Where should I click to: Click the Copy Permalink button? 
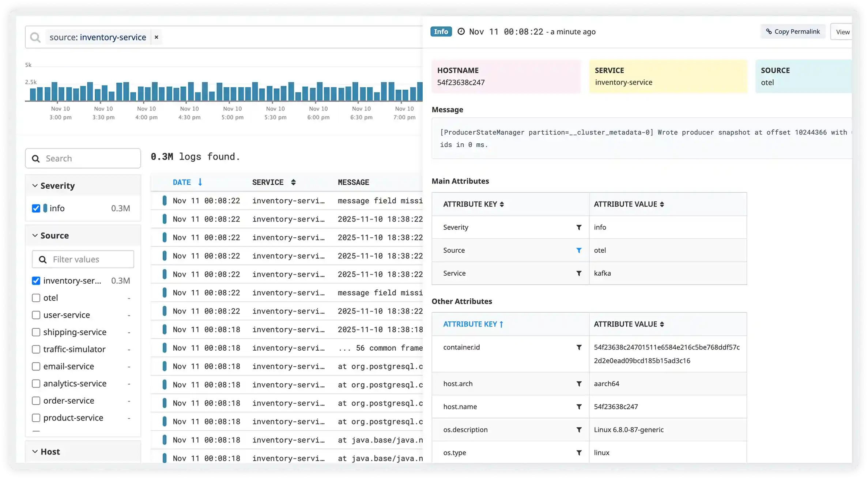pos(793,32)
